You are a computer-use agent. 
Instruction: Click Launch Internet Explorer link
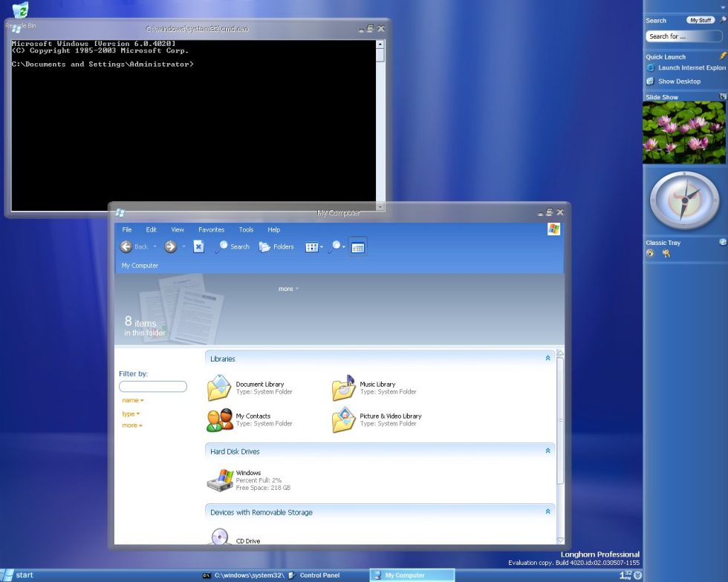click(x=692, y=68)
